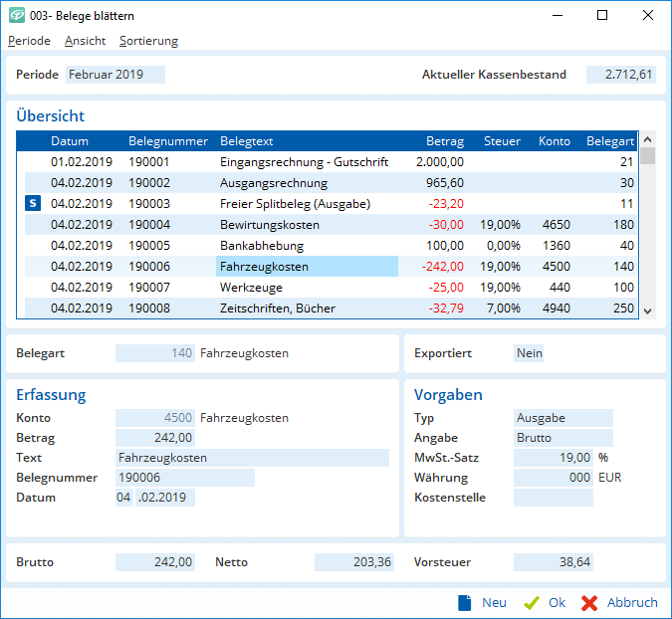Open the Ansicht menu
The width and height of the screenshot is (672, 619).
tap(85, 41)
